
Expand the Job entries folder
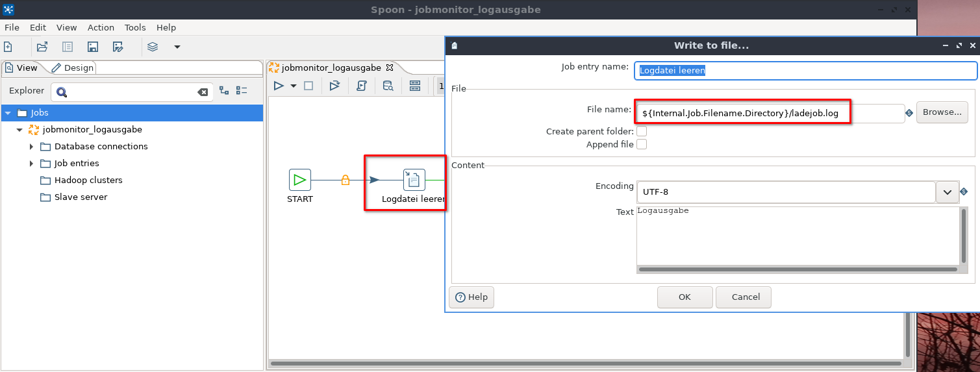(31, 164)
